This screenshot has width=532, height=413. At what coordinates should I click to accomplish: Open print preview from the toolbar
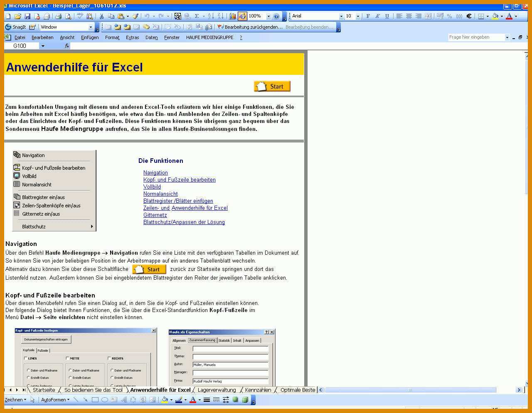point(68,16)
